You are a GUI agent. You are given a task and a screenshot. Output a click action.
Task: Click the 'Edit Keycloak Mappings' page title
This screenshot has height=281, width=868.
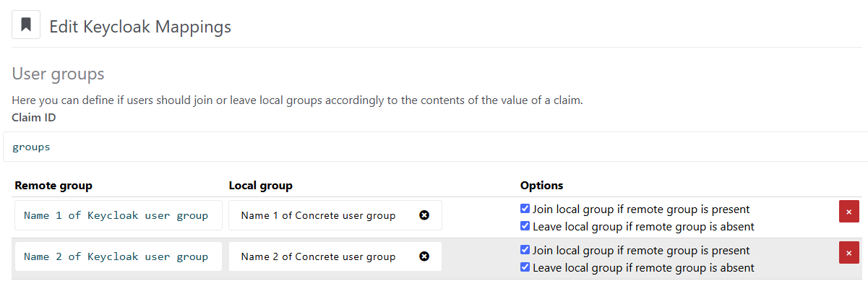coord(140,27)
